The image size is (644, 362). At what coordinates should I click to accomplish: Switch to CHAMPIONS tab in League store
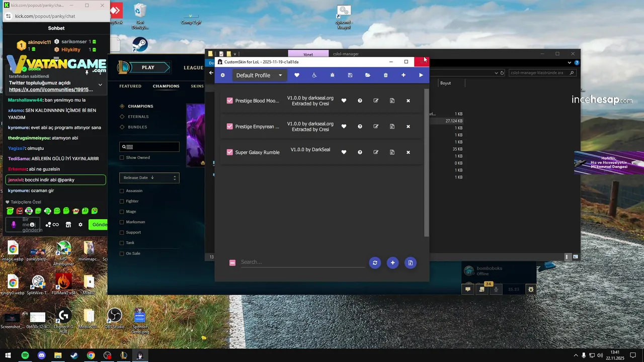pyautogui.click(x=166, y=86)
